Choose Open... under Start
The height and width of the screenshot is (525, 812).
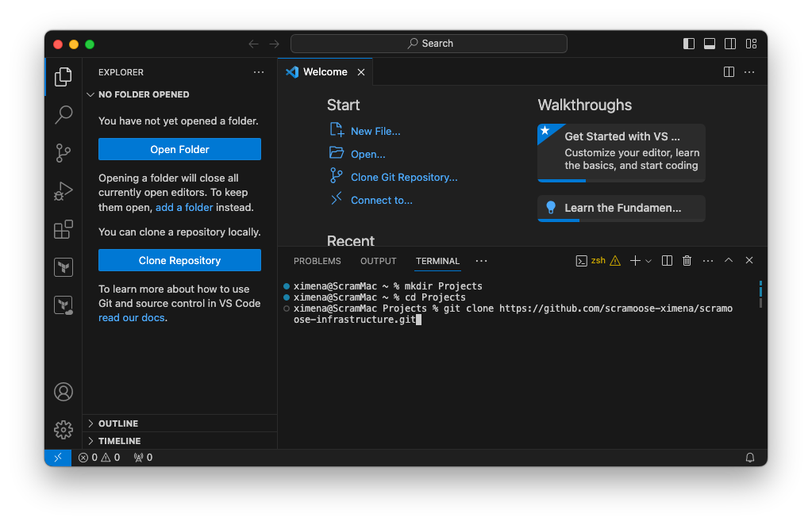point(368,154)
